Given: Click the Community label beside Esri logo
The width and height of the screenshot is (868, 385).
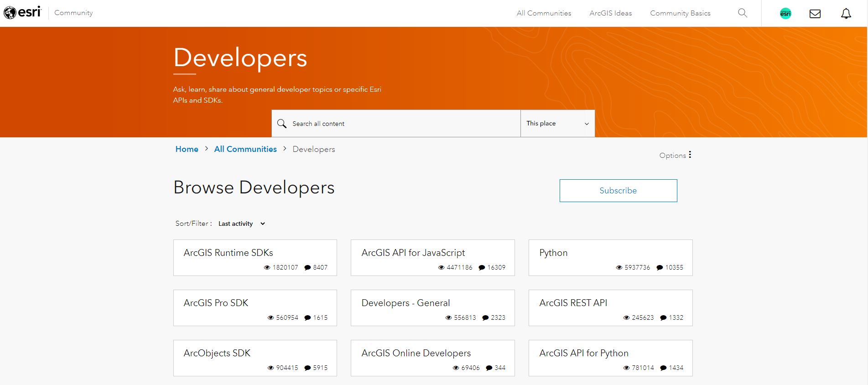Looking at the screenshot, I should pos(73,13).
